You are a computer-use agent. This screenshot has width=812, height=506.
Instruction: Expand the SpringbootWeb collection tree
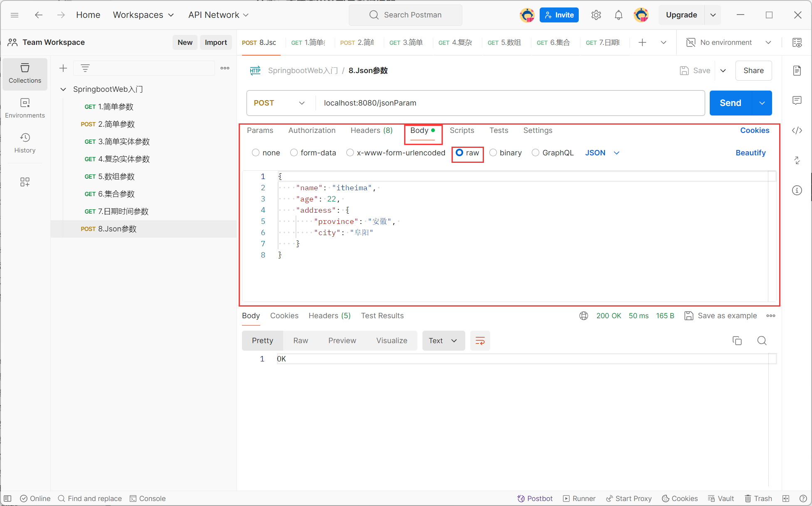pos(64,89)
